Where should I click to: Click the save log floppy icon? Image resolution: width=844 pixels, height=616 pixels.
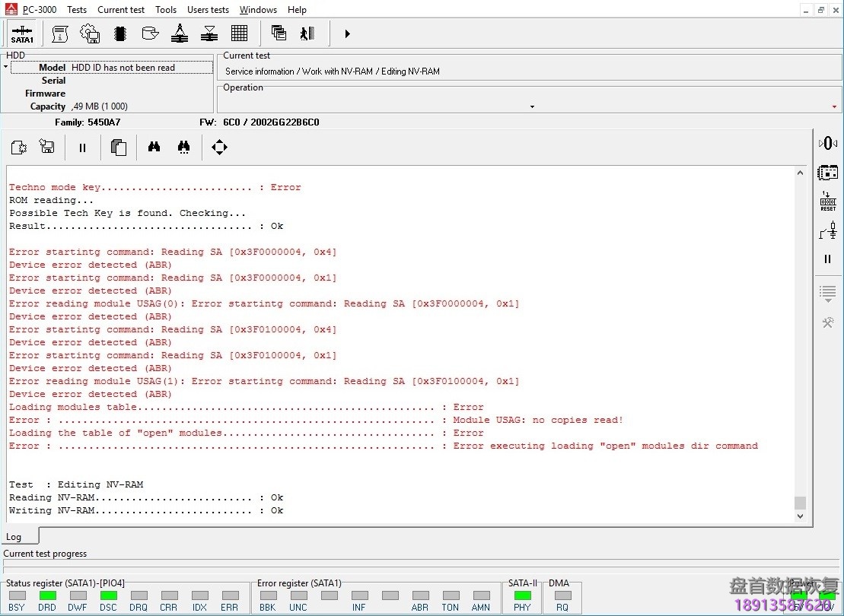[x=47, y=148]
